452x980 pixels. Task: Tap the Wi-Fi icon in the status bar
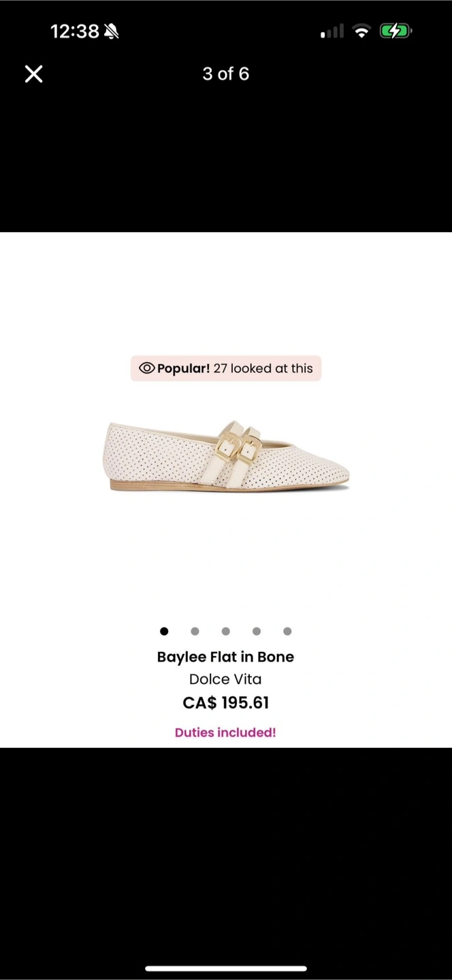(362, 31)
